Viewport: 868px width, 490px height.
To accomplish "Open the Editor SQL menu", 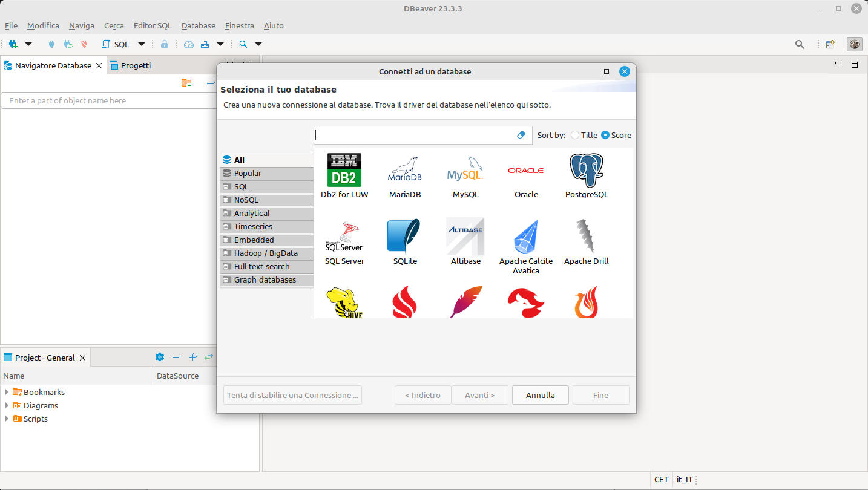I will coord(153,25).
